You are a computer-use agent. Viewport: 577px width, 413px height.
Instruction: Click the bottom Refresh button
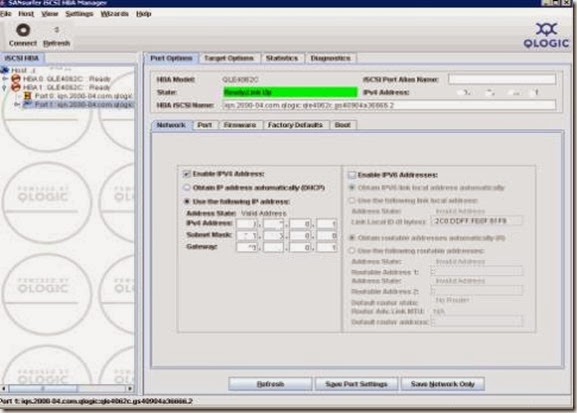click(x=270, y=384)
